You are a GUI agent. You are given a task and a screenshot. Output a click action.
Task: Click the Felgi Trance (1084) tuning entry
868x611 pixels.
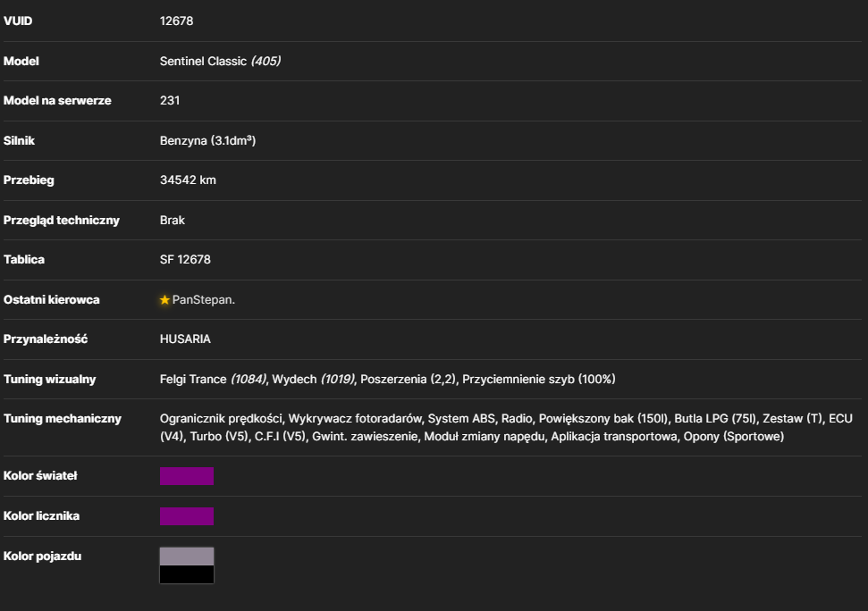(x=213, y=380)
